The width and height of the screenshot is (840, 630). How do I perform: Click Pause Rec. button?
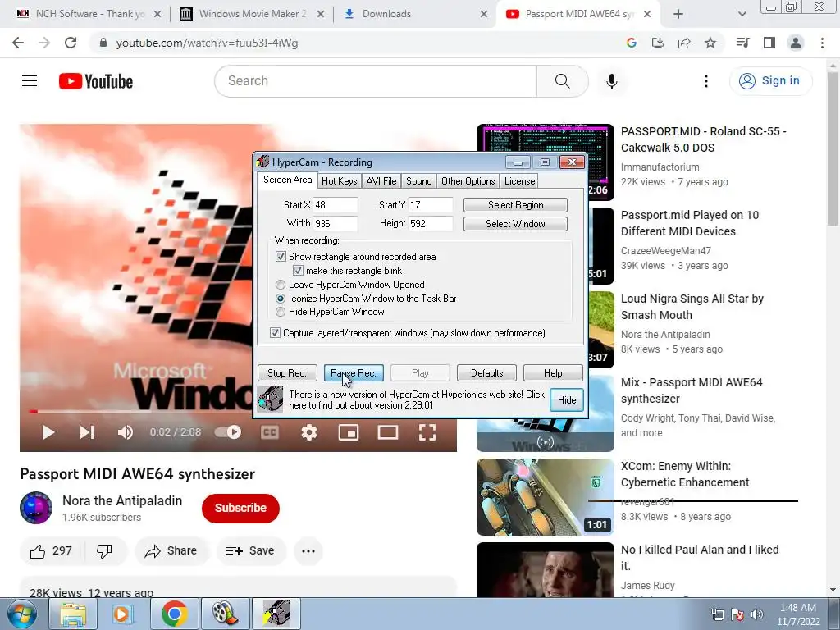354,373
